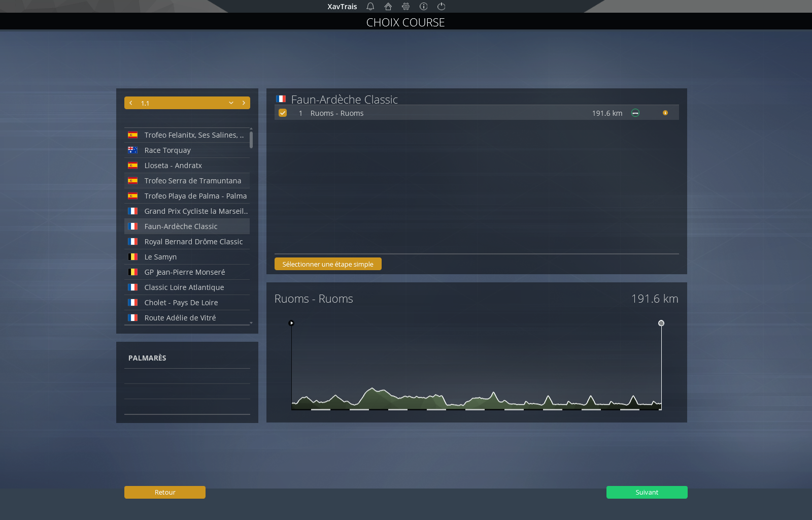Click the yellow info icon on Ruoms stage
812x520 pixels.
(x=665, y=113)
